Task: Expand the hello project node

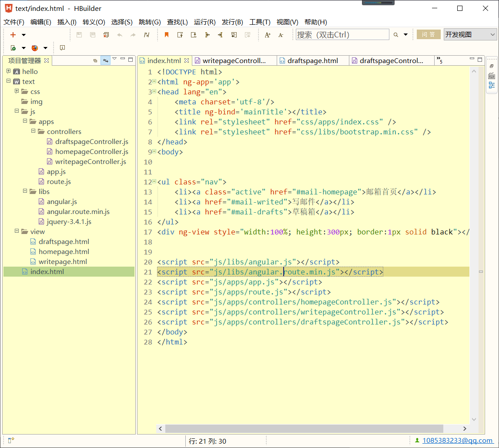Action: (9, 71)
